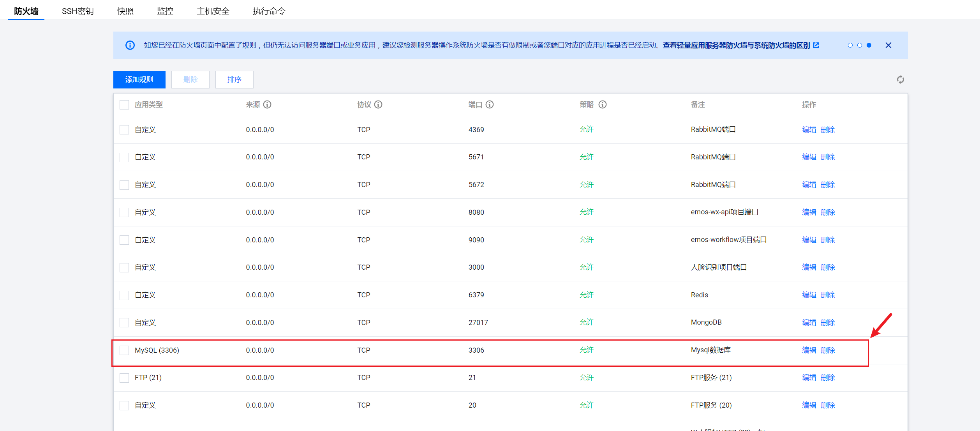
Task: Click info icon next to 策略 header
Action: (602, 104)
